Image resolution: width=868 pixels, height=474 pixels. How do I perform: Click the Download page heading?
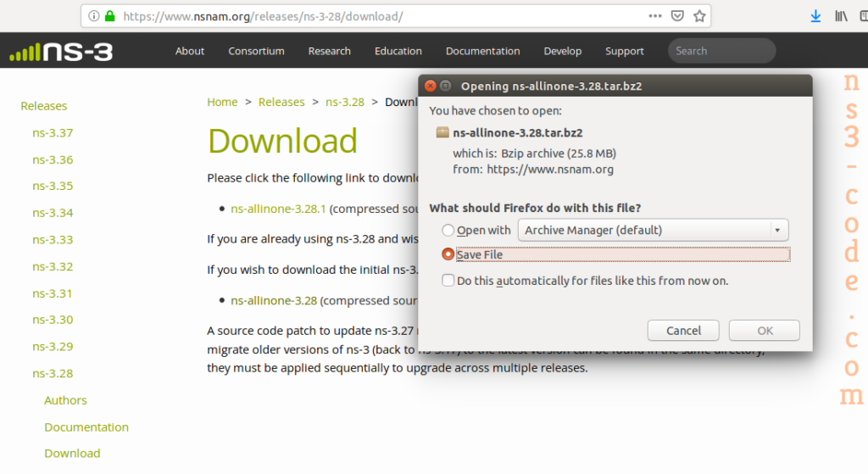click(x=282, y=141)
